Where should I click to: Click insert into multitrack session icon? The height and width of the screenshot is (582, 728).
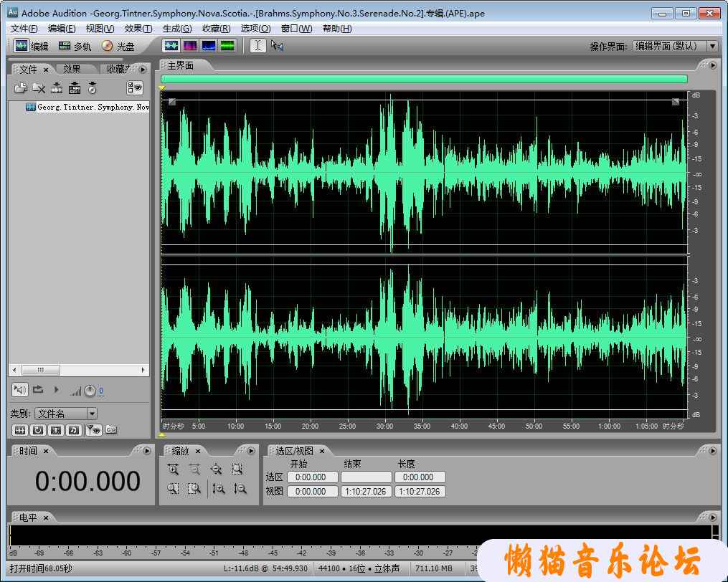(75, 87)
